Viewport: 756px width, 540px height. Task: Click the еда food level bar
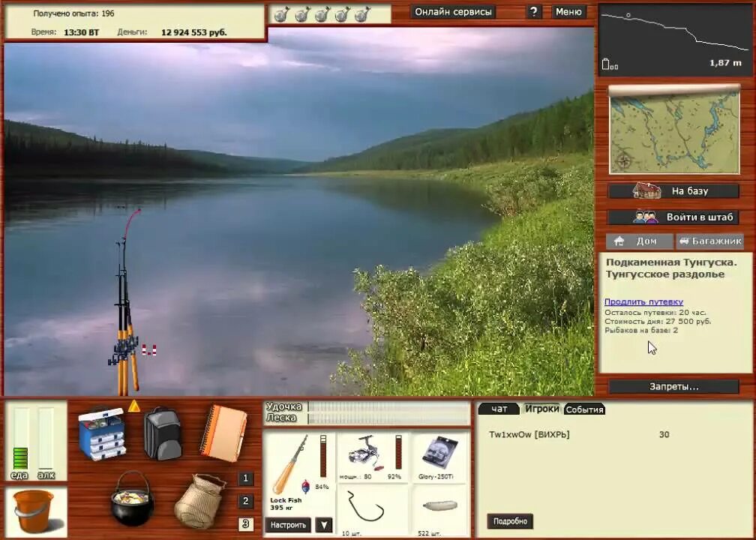tap(20, 439)
